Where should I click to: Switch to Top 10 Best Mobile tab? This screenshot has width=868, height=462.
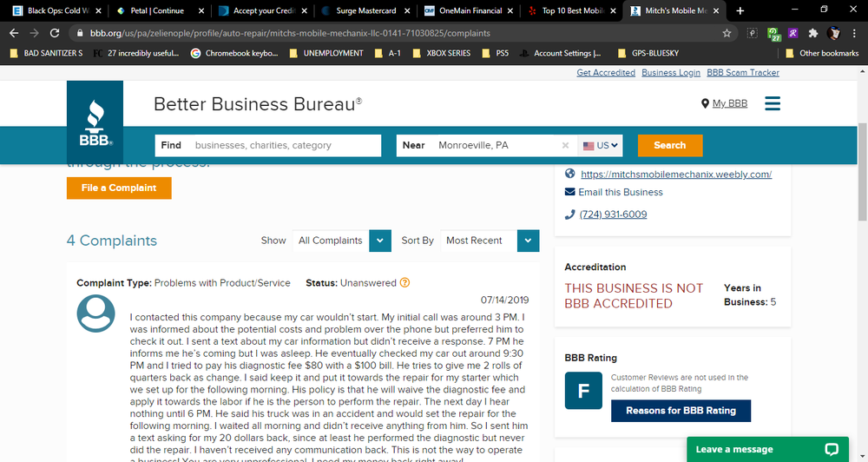coord(570,10)
